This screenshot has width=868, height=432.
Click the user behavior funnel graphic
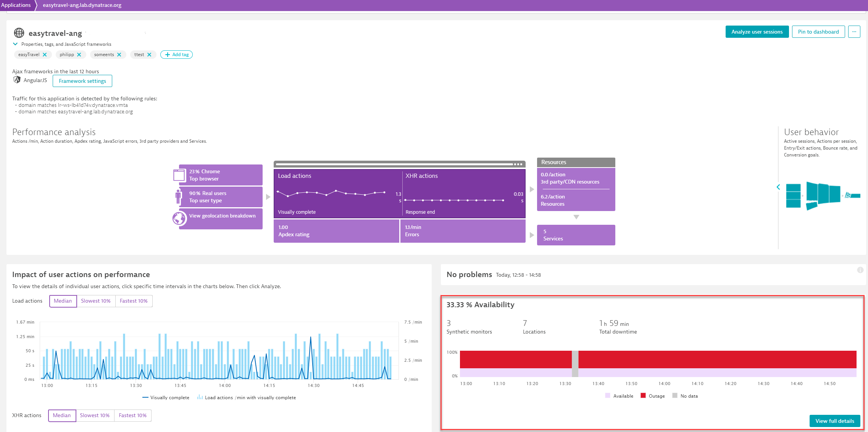point(823,195)
